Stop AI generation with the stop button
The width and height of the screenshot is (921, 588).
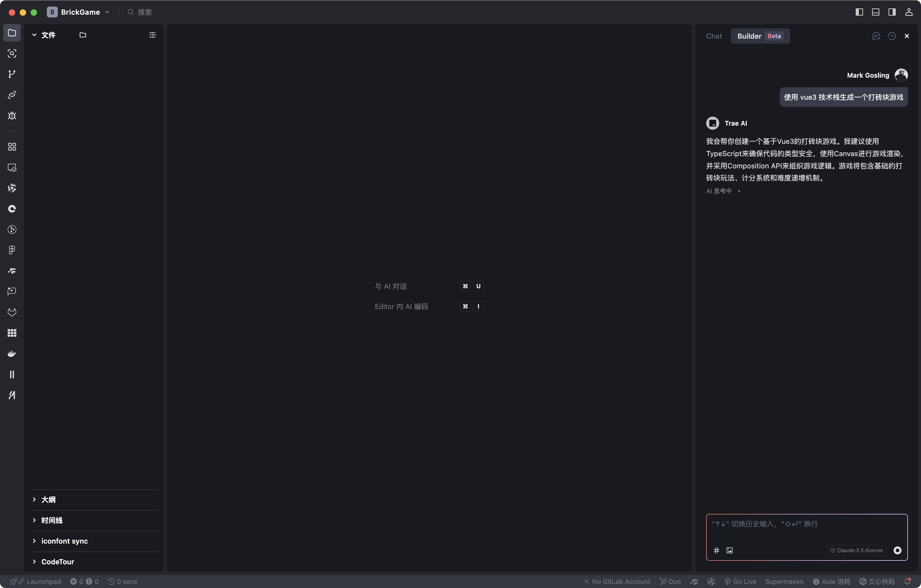897,550
